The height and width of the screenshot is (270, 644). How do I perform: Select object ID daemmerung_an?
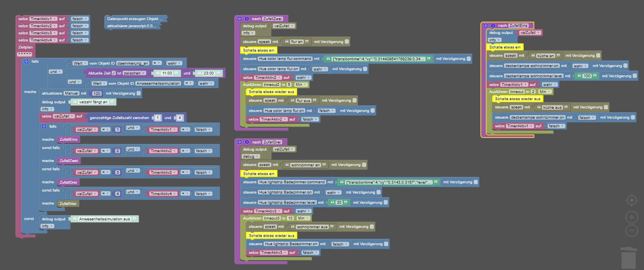point(133,63)
